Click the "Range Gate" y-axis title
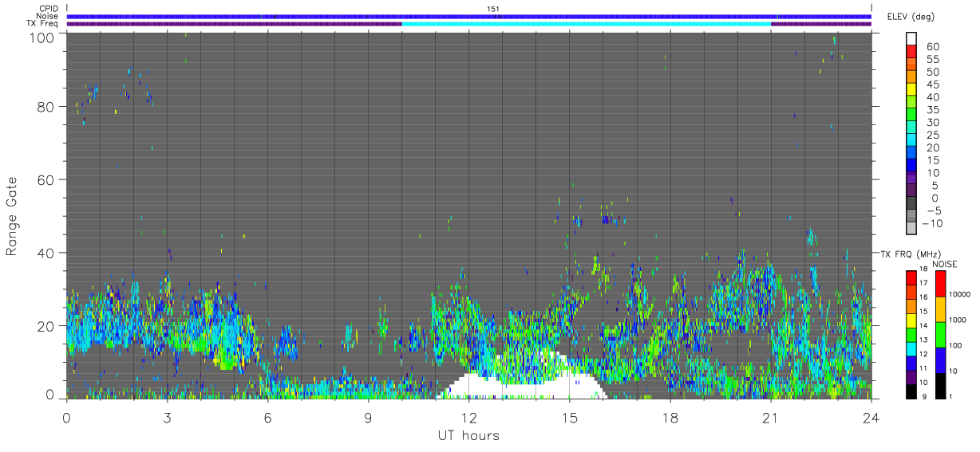The image size is (980, 452). point(12,214)
